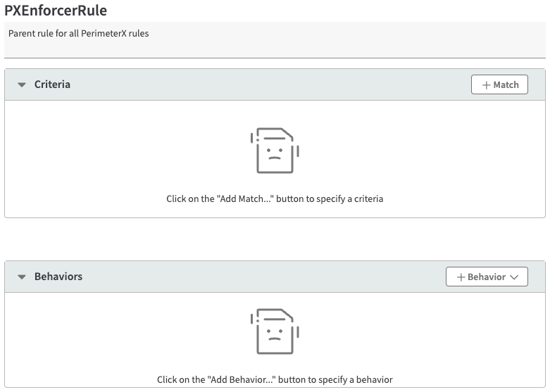Click the "Add Behavior..." hint text
Image resolution: width=550 pixels, height=392 pixels.
(275, 380)
